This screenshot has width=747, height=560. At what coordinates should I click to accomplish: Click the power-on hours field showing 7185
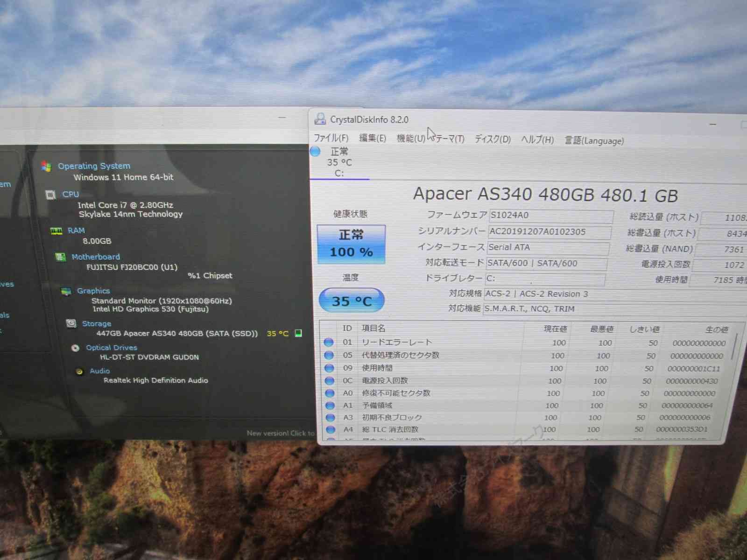pyautogui.click(x=719, y=280)
